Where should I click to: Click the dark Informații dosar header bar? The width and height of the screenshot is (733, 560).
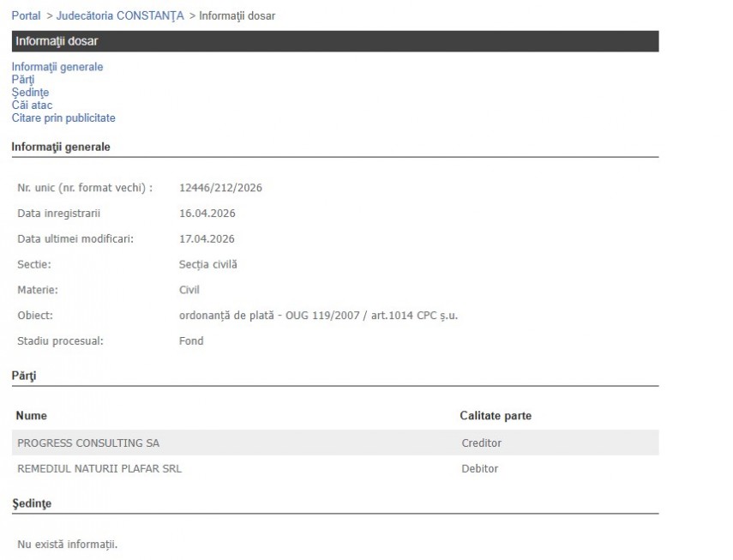point(334,41)
